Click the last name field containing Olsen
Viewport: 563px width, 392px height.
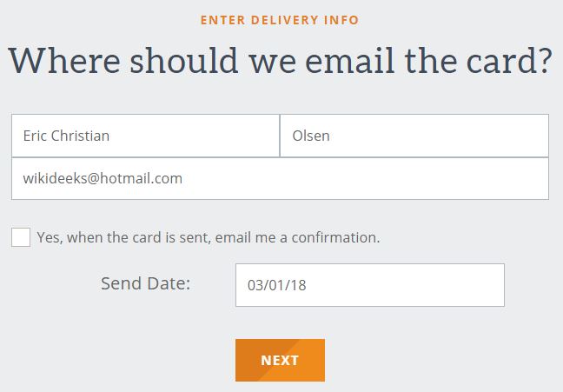click(x=414, y=136)
